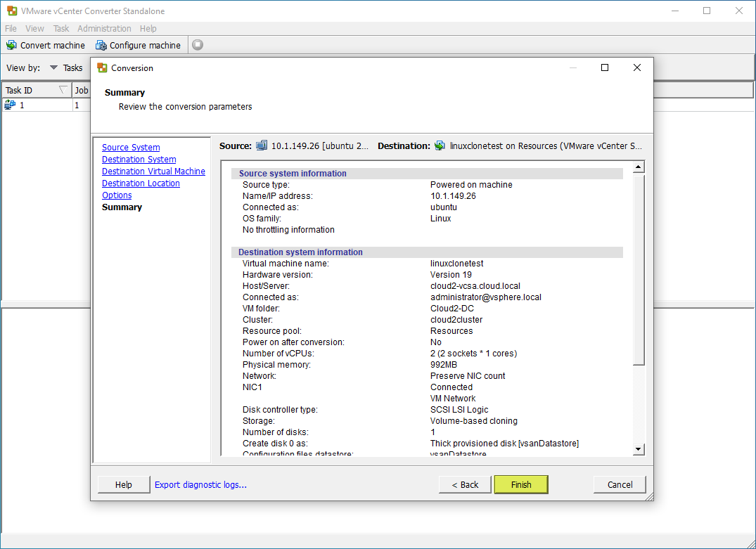The width and height of the screenshot is (756, 549).
Task: Jump to the Source System step
Action: click(x=131, y=148)
